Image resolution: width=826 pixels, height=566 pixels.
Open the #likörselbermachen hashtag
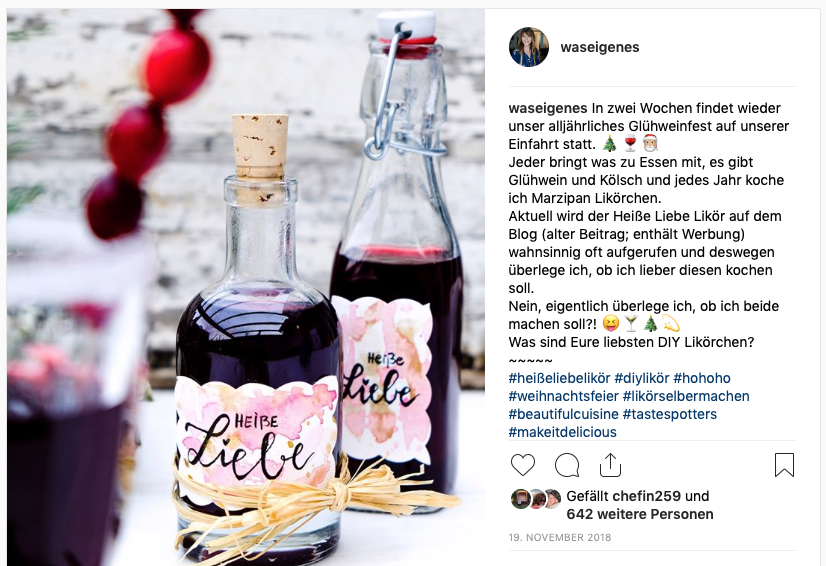[x=686, y=396]
